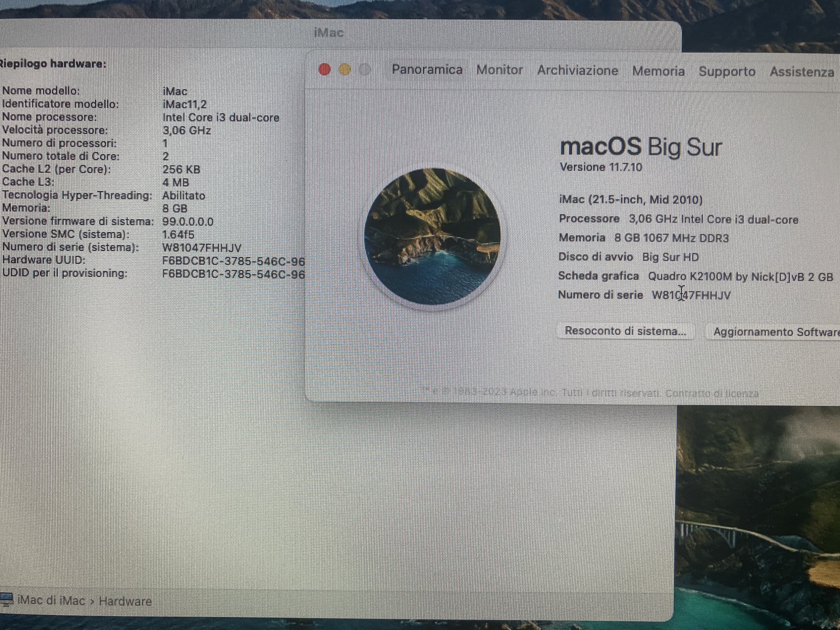Open the Monitor tab
The height and width of the screenshot is (630, 840).
click(499, 70)
